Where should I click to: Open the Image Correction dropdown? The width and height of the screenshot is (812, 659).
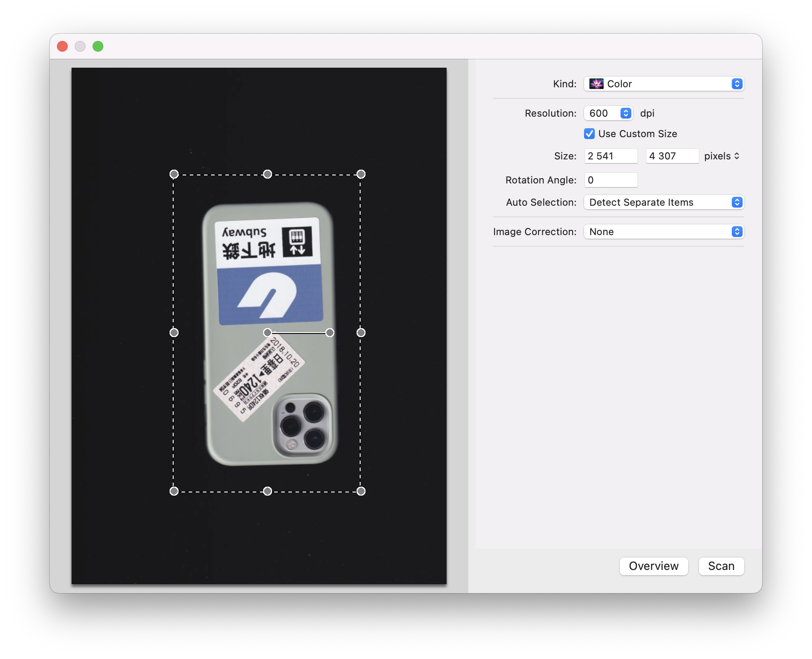663,232
